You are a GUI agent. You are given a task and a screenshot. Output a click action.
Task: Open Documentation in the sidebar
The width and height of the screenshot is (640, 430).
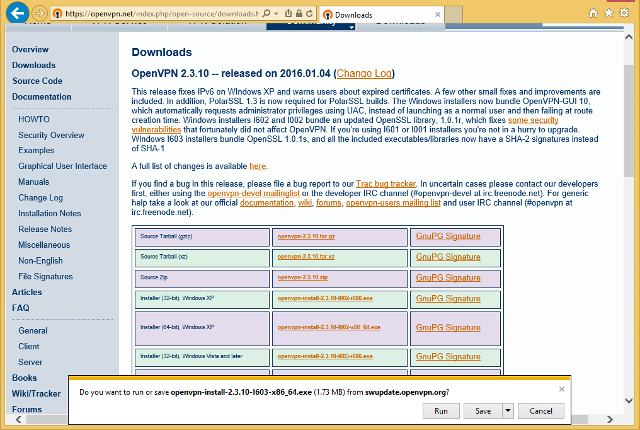pos(42,97)
